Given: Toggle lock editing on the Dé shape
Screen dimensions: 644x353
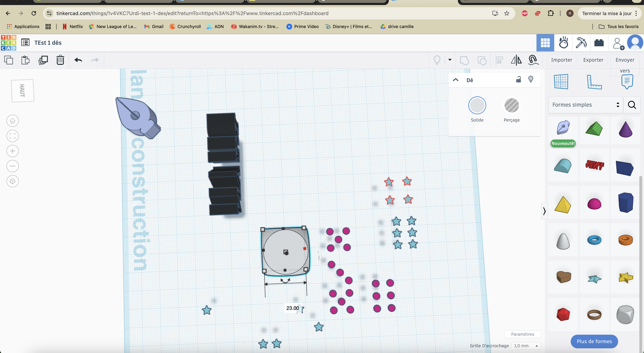Looking at the screenshot, I should (x=519, y=79).
